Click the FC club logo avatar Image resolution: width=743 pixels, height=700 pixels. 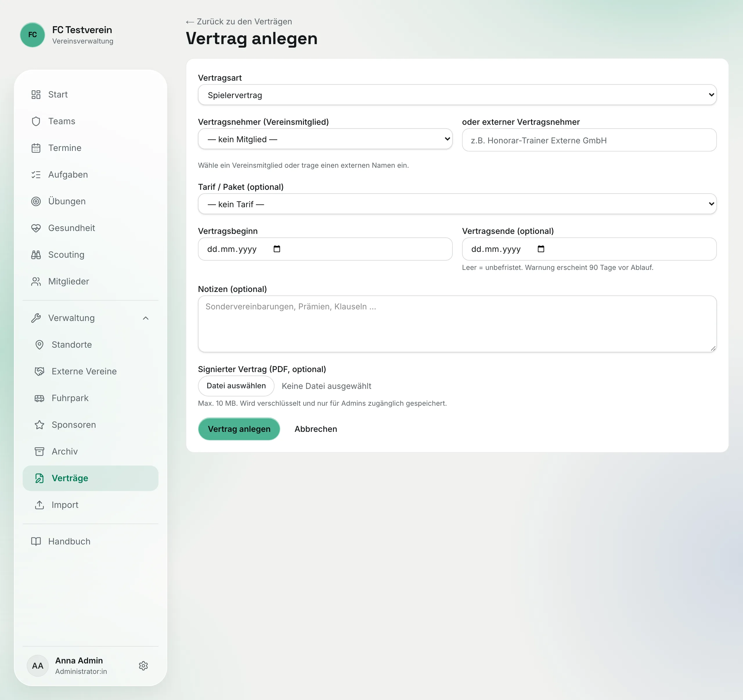pyautogui.click(x=33, y=35)
